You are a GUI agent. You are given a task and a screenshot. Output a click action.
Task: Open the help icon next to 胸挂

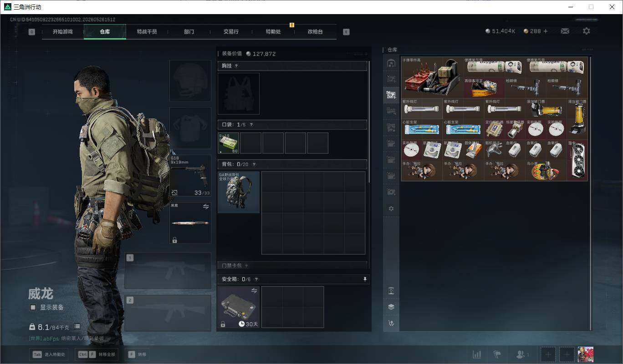coord(236,66)
